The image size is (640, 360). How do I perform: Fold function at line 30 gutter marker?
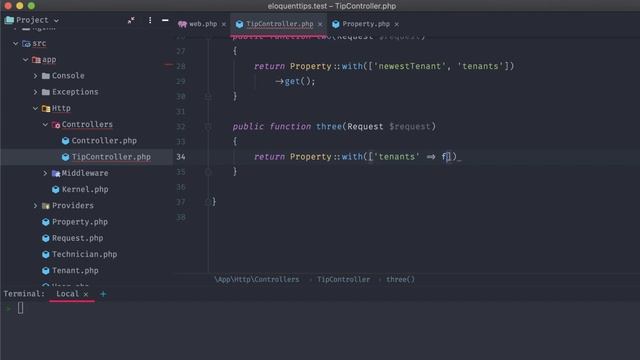pyautogui.click(x=208, y=97)
